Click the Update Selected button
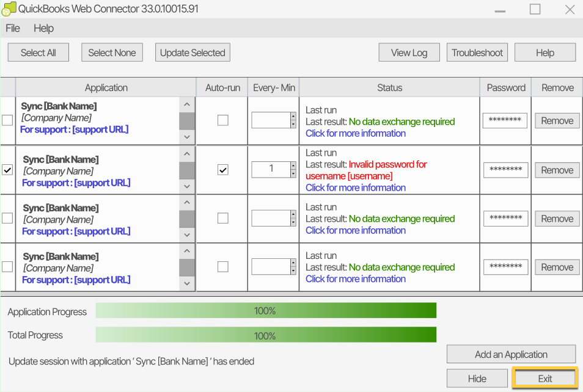 tap(193, 53)
